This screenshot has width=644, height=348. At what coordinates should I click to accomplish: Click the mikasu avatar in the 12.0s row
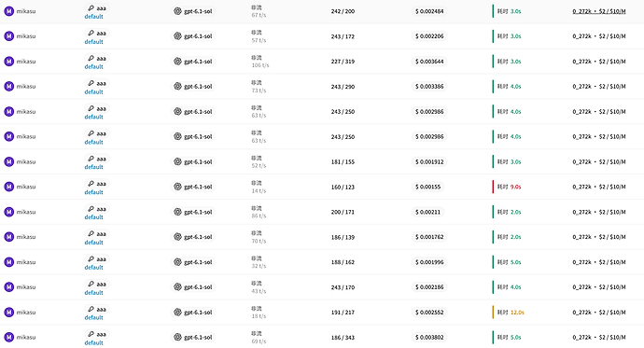pyautogui.click(x=9, y=313)
